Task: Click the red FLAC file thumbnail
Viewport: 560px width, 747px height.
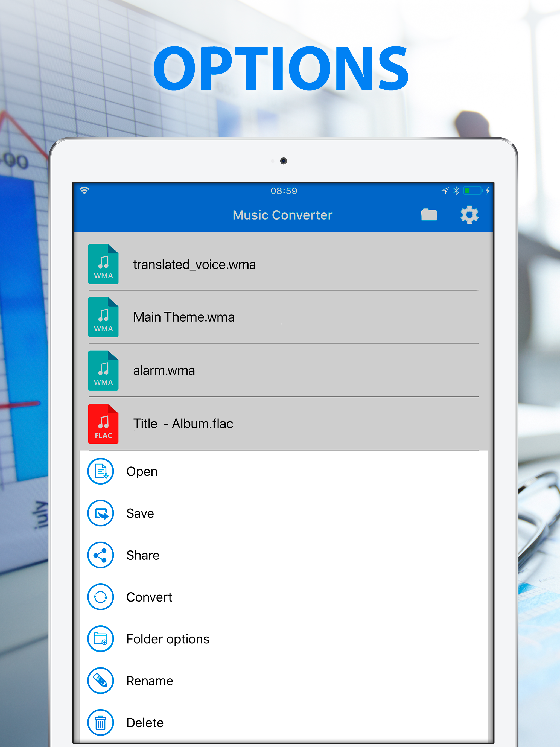Action: pos(103,424)
